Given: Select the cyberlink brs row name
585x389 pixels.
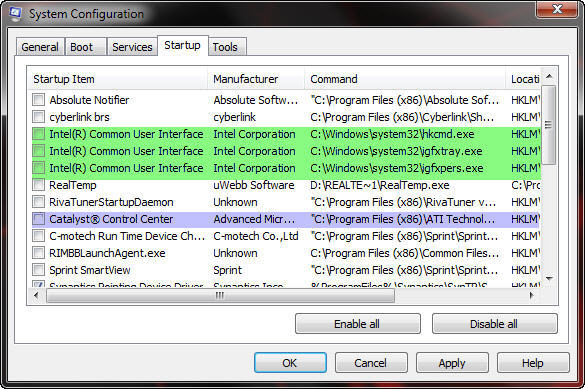Looking at the screenshot, I should click(79, 117).
